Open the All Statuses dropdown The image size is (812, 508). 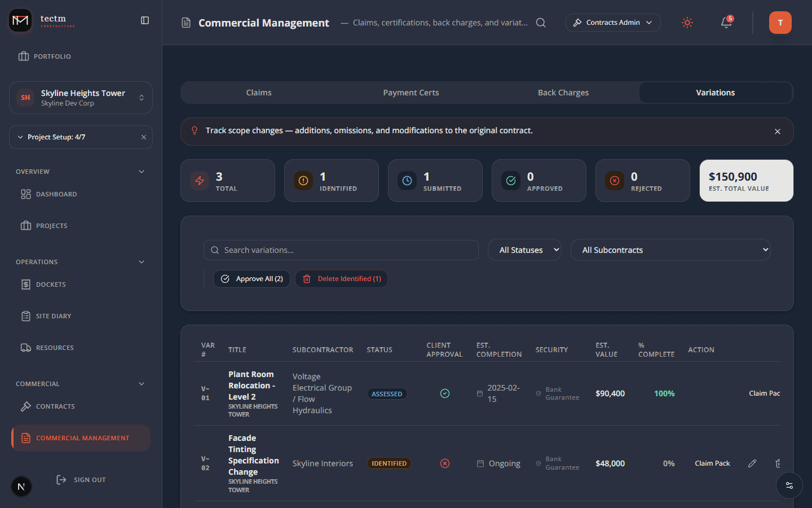[x=524, y=249]
